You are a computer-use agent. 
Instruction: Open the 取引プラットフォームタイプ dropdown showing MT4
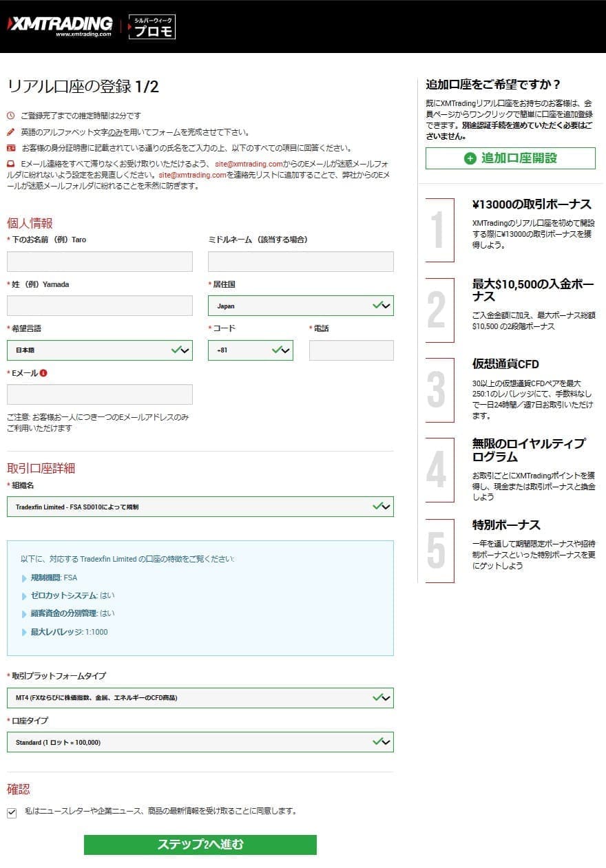(200, 698)
